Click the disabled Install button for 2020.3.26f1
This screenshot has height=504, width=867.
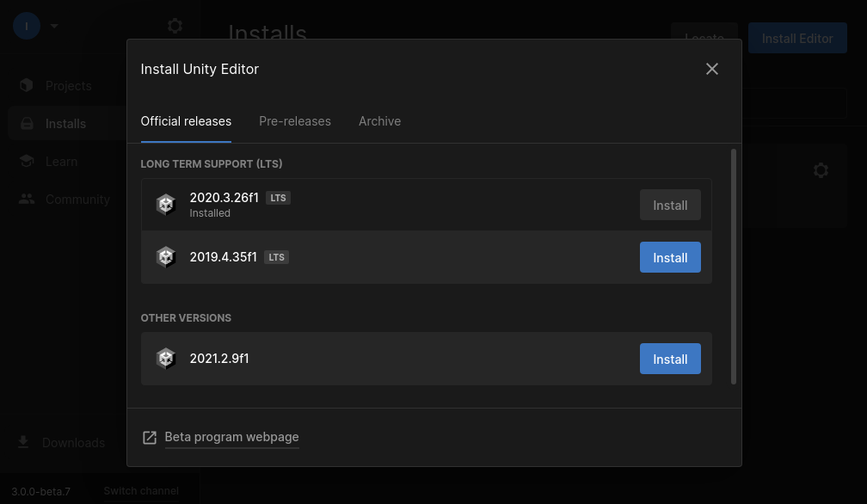tap(670, 205)
